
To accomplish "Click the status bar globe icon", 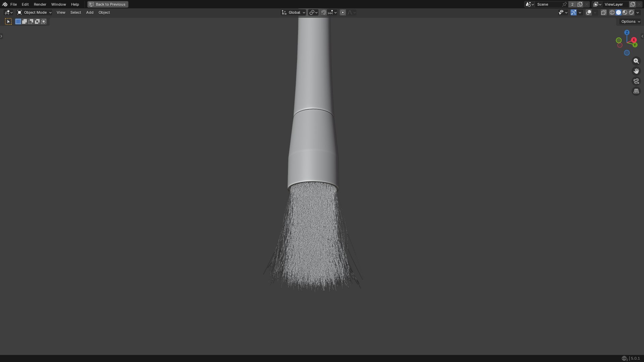I will (x=624, y=358).
